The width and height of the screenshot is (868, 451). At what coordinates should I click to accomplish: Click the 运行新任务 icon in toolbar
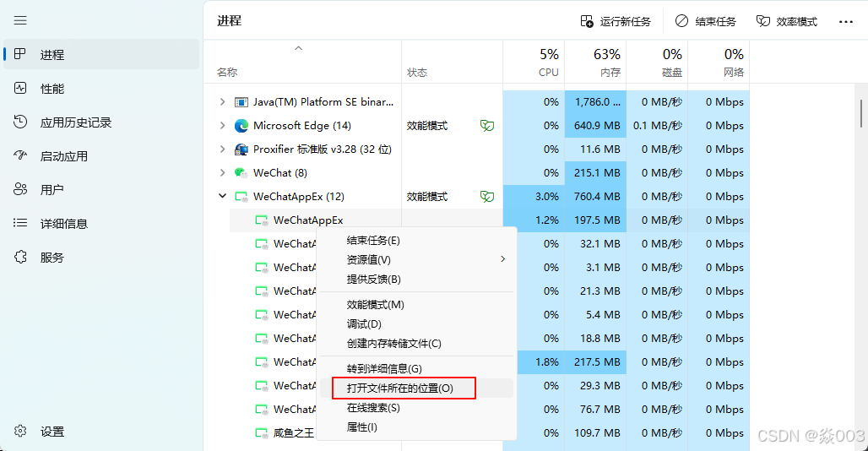click(x=587, y=21)
